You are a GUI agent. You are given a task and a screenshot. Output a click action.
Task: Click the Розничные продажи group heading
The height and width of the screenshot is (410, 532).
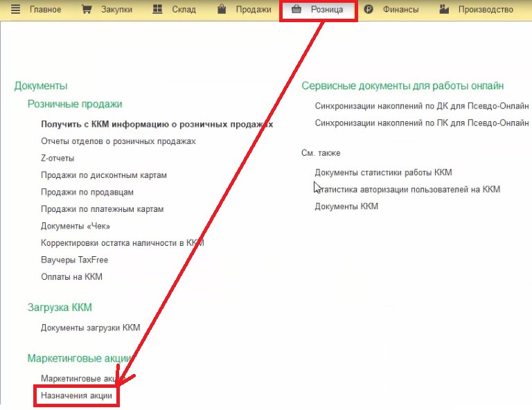click(75, 104)
